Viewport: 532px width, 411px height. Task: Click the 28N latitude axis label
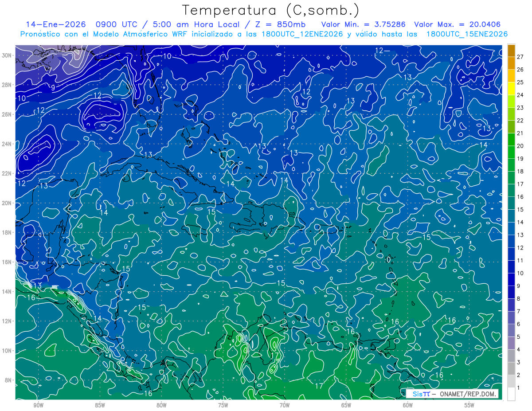[x=8, y=85]
